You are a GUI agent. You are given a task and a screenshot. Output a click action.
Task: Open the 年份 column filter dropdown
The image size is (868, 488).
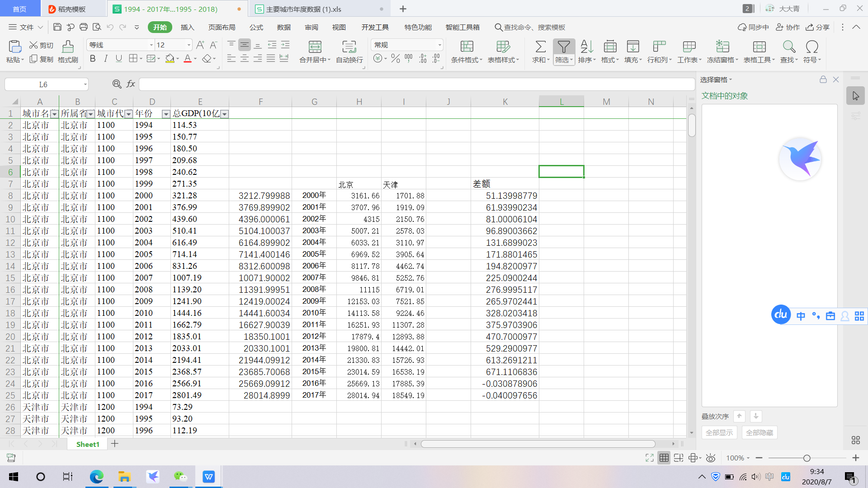pyautogui.click(x=166, y=114)
